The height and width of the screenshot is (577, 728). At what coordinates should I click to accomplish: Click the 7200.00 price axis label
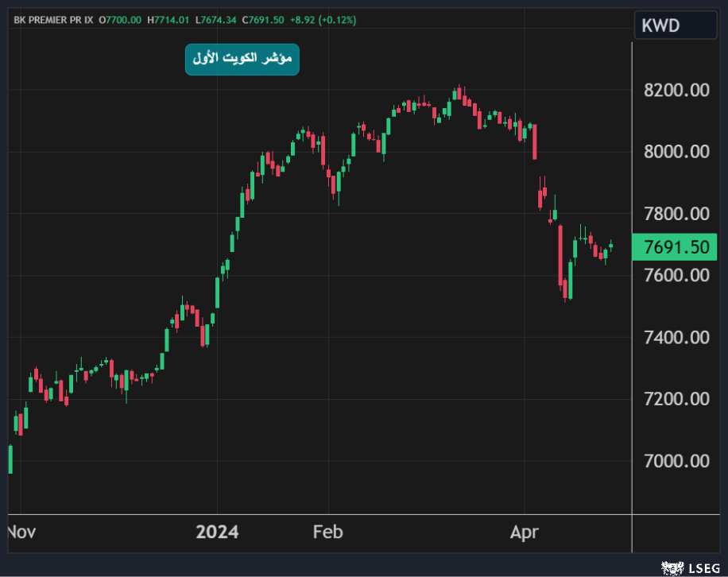click(676, 399)
